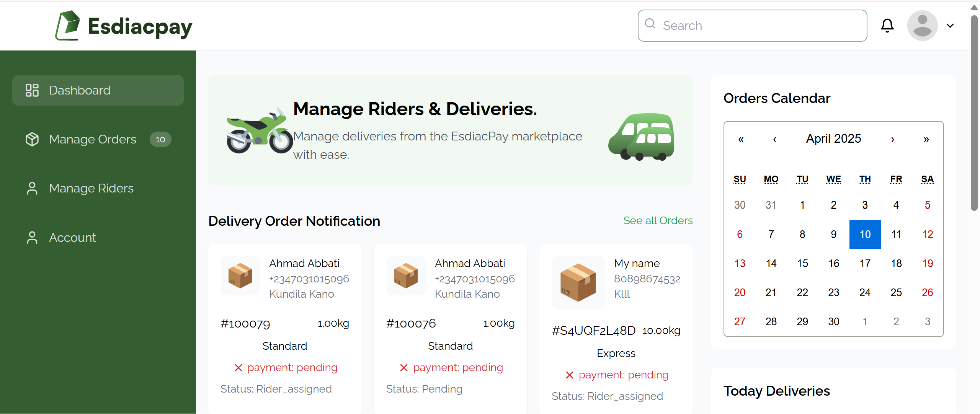Open the Dashboard menu item
Image resolution: width=980 pixels, height=414 pixels.
[x=98, y=90]
